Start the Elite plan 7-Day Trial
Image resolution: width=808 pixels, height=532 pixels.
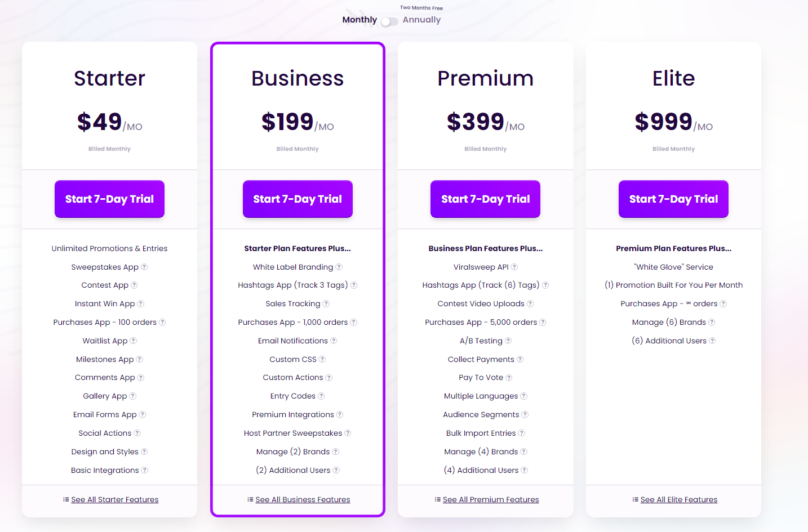pyautogui.click(x=673, y=199)
